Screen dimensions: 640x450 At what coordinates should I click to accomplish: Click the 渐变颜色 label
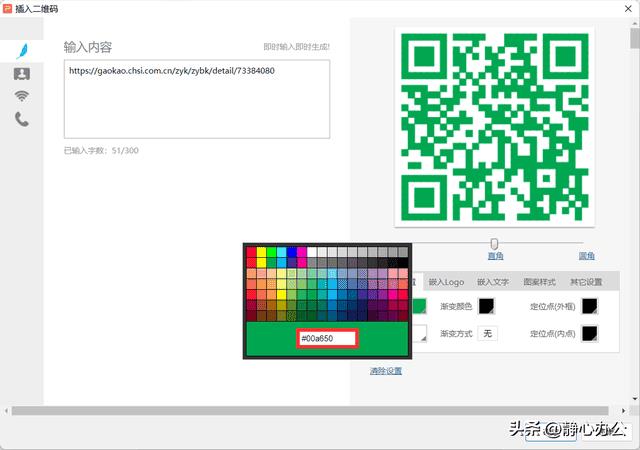pyautogui.click(x=456, y=306)
